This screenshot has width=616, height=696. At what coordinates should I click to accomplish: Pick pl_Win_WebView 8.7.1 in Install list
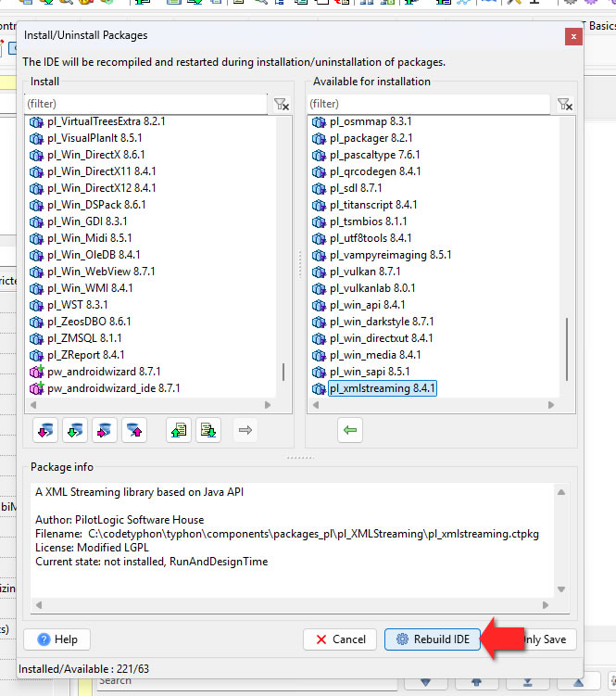click(x=101, y=272)
